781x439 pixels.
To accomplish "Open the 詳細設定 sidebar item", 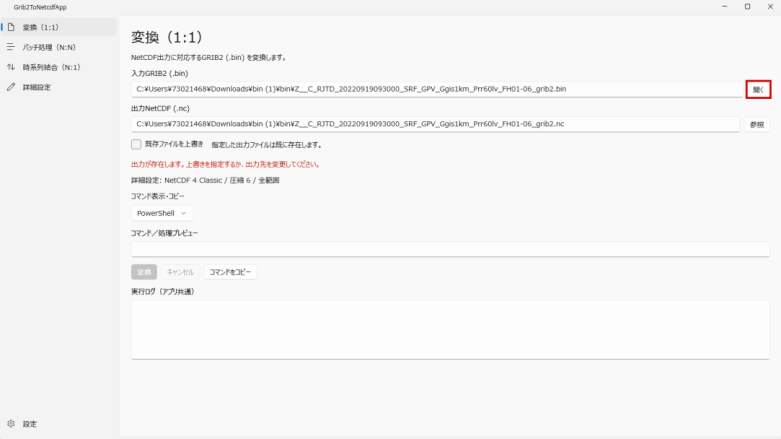I will click(59, 87).
